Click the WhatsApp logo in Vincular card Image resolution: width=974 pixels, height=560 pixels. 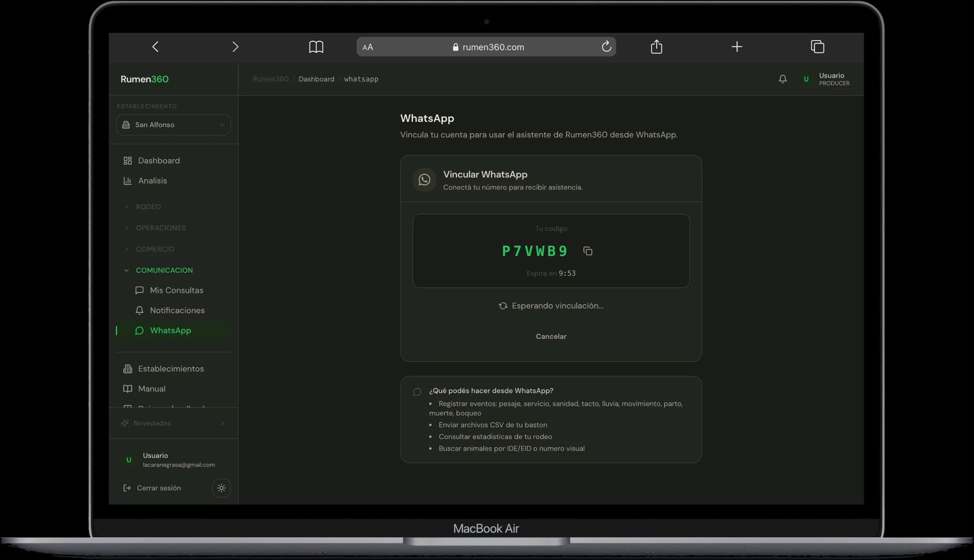(x=424, y=180)
